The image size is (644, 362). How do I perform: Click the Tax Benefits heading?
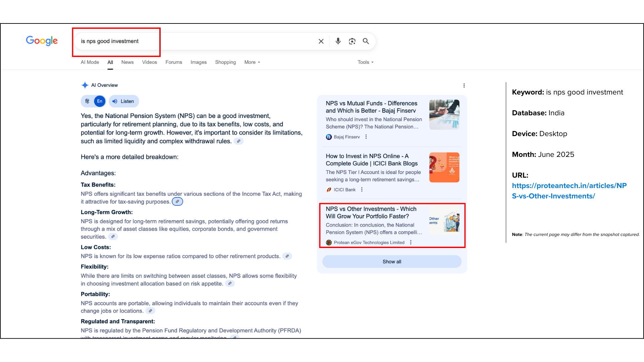coord(98,185)
